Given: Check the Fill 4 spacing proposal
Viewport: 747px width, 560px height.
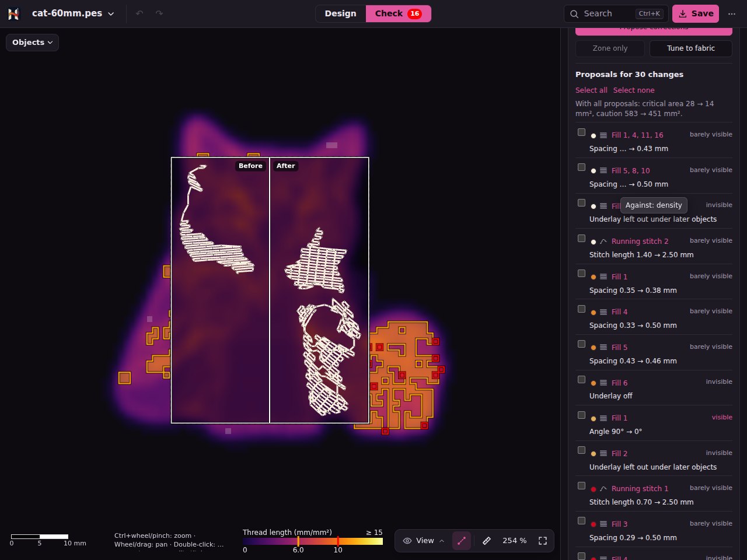Looking at the screenshot, I should [581, 309].
